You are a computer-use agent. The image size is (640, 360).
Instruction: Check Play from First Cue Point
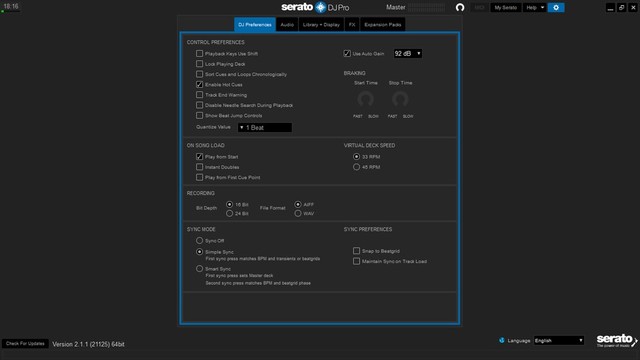tap(199, 177)
